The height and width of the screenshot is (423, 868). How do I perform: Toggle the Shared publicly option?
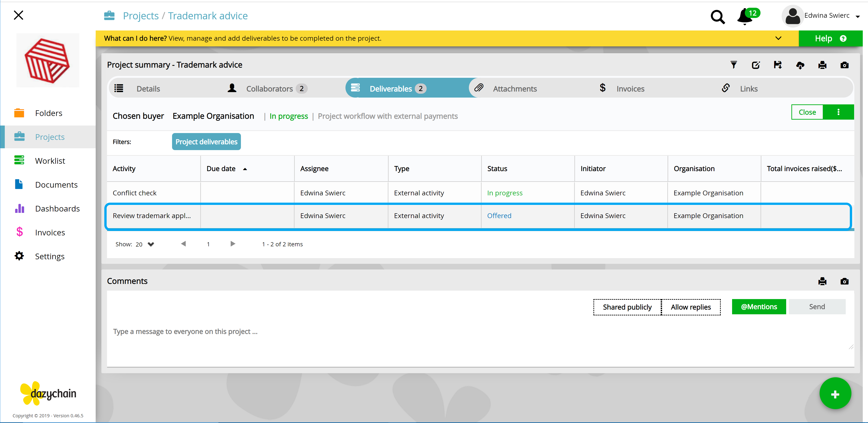[627, 307]
